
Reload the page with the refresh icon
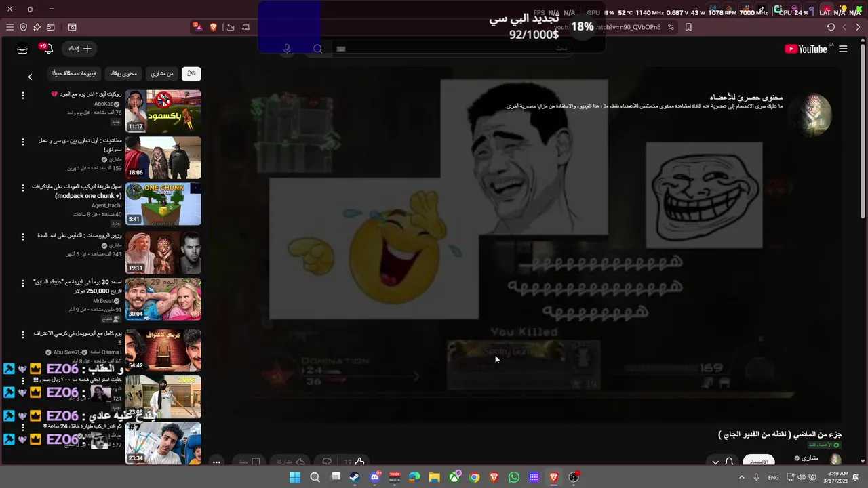coord(831,27)
